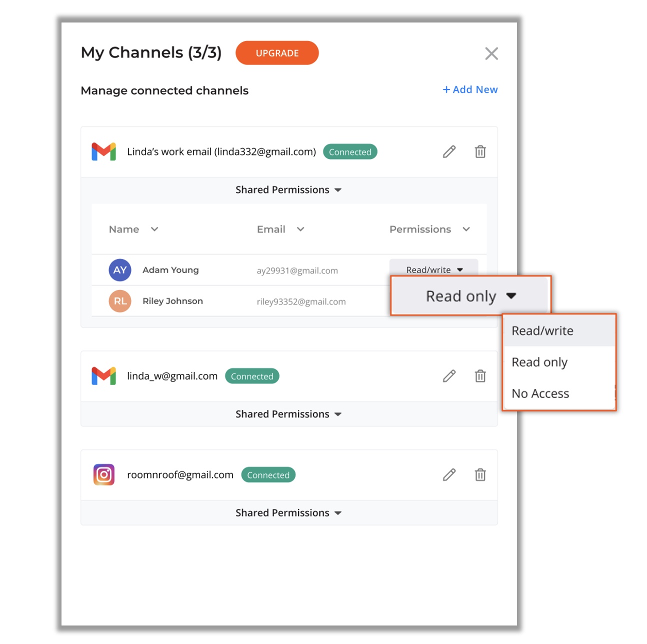Click Riley Johnson's Read only permission dropdown
The height and width of the screenshot is (644, 647).
tap(470, 296)
